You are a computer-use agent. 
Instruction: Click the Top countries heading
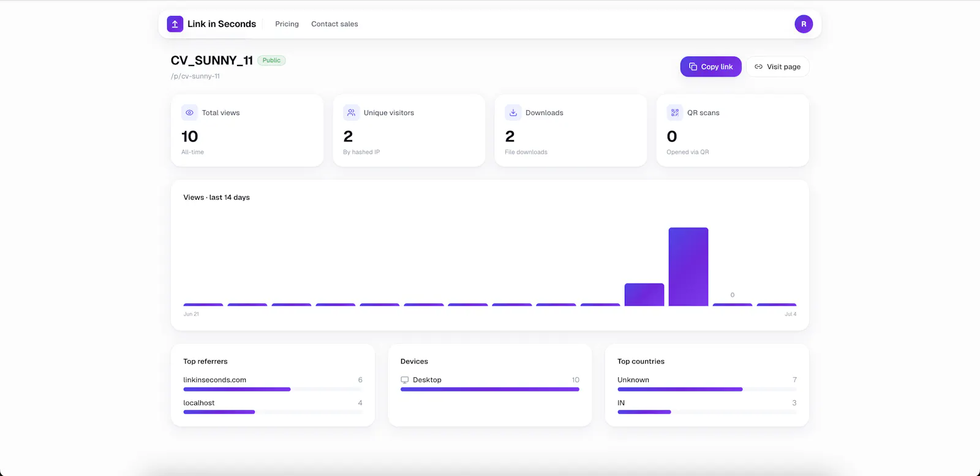[641, 361]
